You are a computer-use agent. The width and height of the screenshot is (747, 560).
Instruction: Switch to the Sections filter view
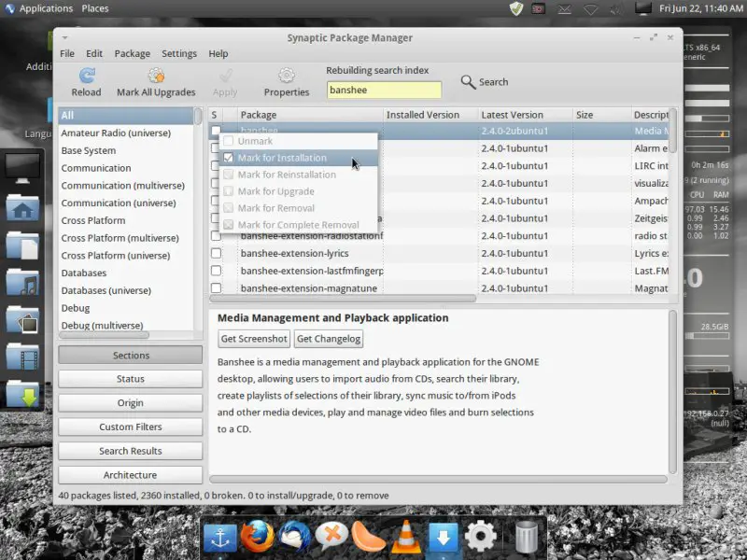[x=131, y=356]
